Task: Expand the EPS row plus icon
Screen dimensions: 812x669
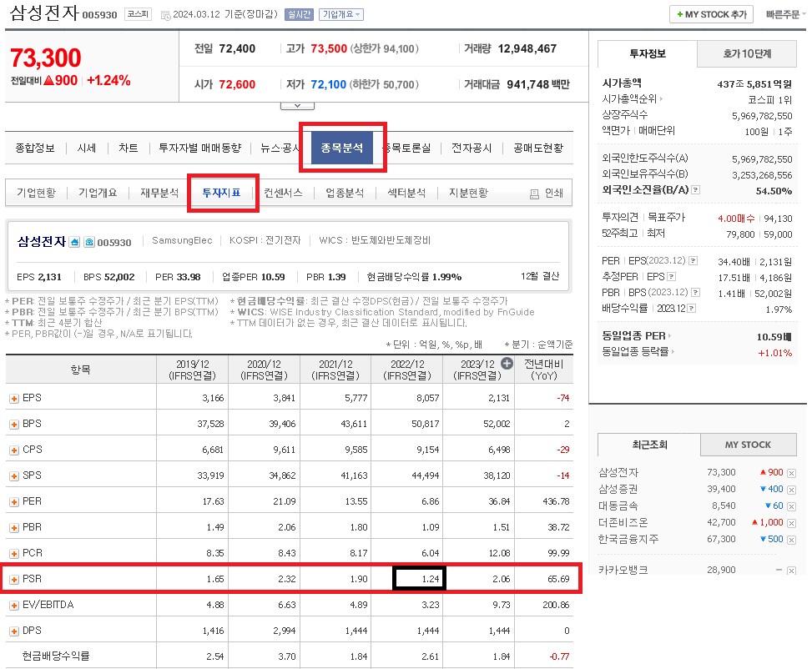Action: tap(14, 399)
